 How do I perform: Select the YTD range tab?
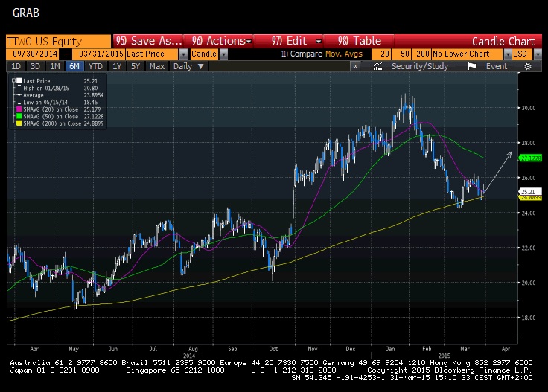pos(95,66)
